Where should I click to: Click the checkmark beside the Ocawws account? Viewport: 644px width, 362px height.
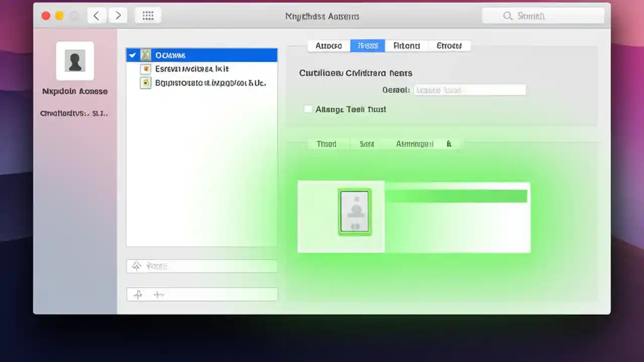[x=132, y=55]
